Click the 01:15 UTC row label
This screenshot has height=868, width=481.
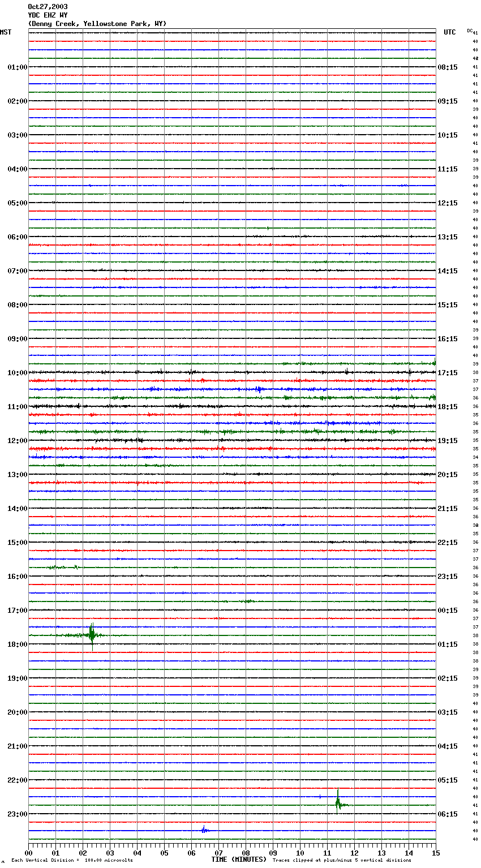pyautogui.click(x=448, y=644)
